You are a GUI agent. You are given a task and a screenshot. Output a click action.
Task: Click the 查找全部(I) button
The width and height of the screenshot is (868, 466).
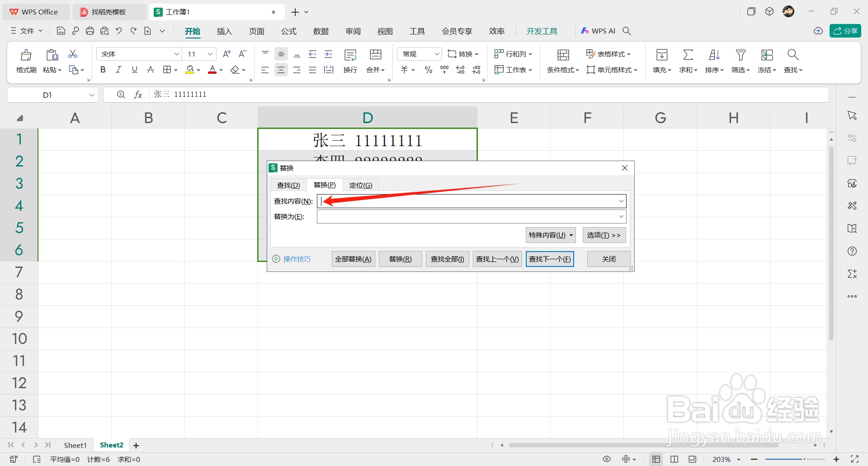pyautogui.click(x=448, y=259)
